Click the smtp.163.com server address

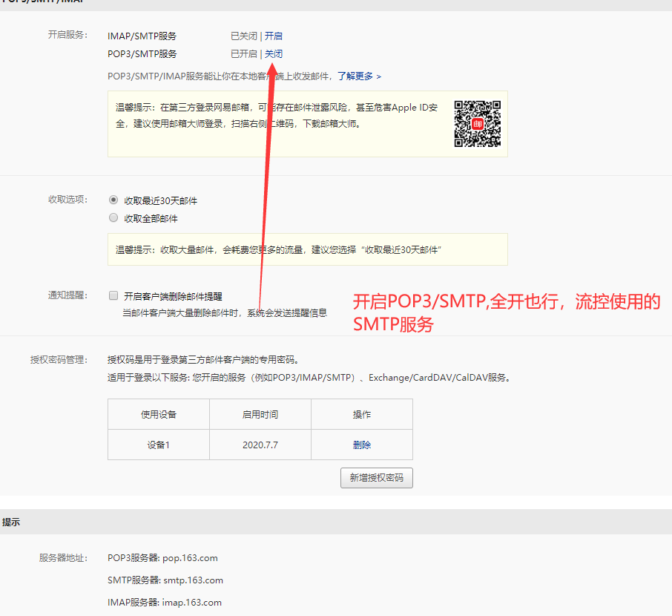(x=192, y=580)
